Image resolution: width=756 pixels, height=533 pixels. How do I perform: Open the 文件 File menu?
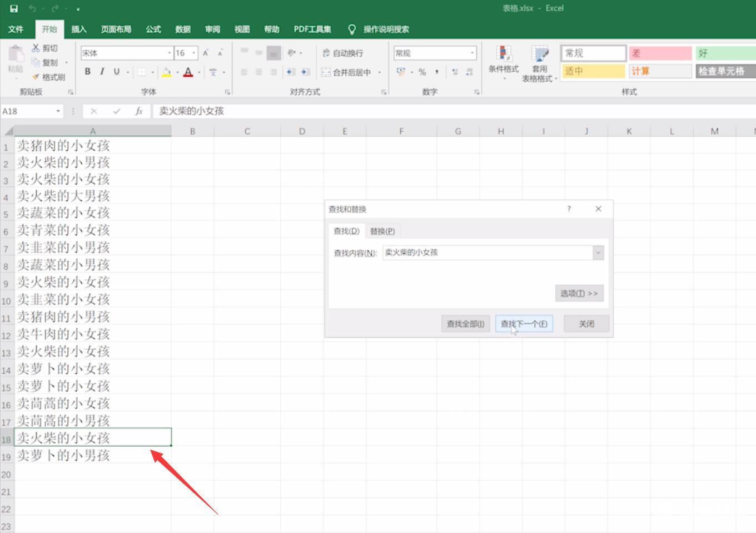[16, 29]
